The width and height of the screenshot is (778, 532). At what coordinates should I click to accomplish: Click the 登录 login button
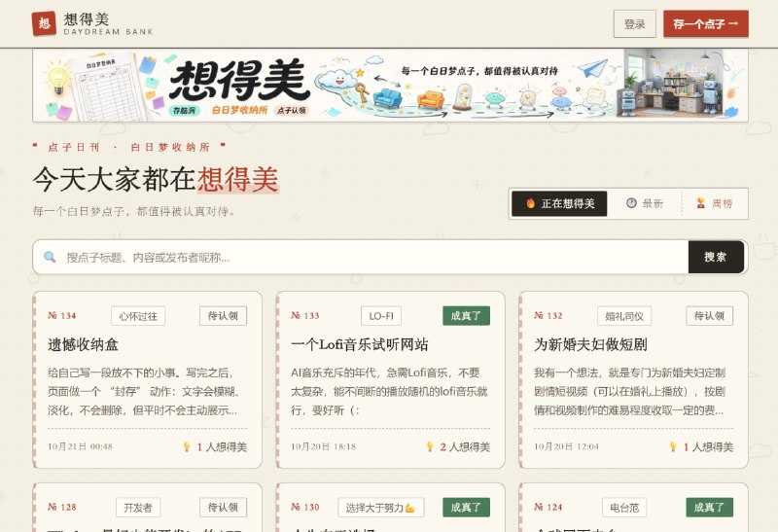click(635, 23)
